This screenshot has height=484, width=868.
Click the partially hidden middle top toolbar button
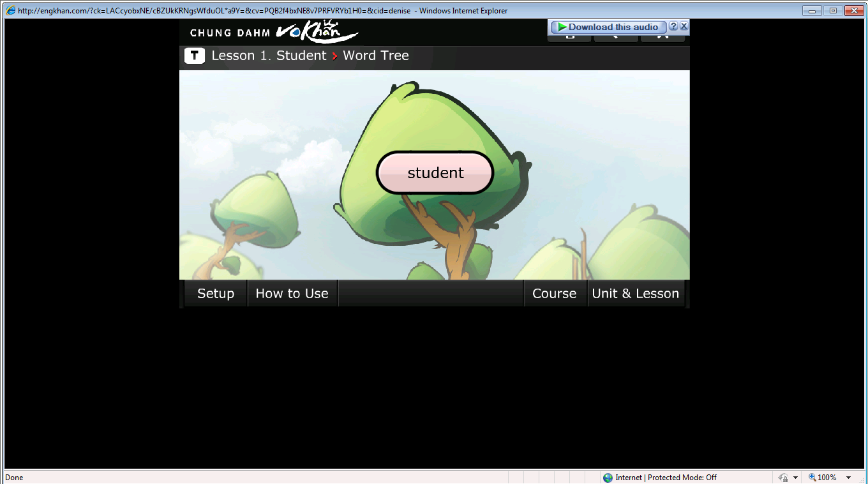(x=616, y=38)
